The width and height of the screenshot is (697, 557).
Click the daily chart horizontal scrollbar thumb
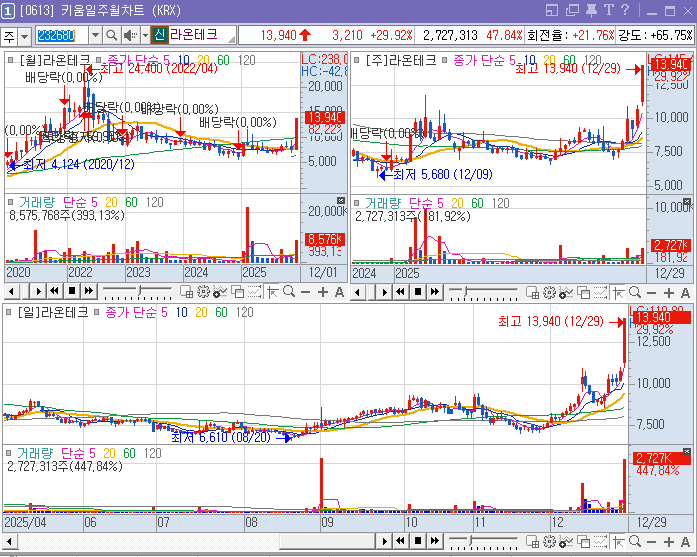(327, 541)
